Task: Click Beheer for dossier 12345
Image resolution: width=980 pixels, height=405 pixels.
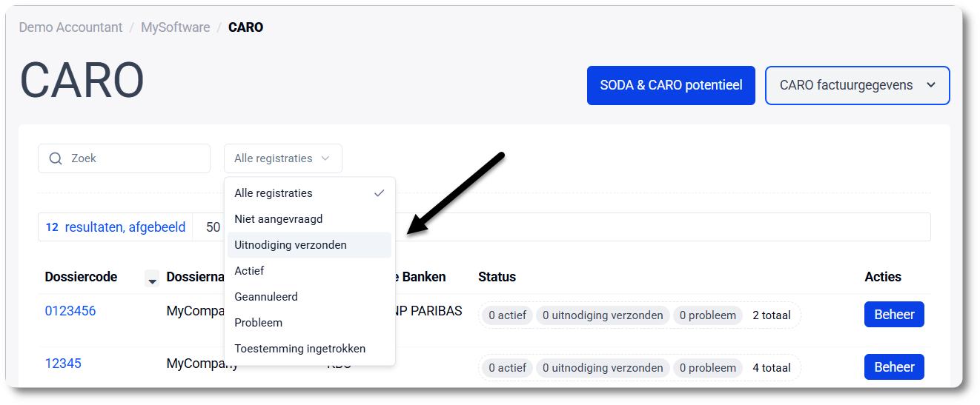Action: tap(893, 367)
